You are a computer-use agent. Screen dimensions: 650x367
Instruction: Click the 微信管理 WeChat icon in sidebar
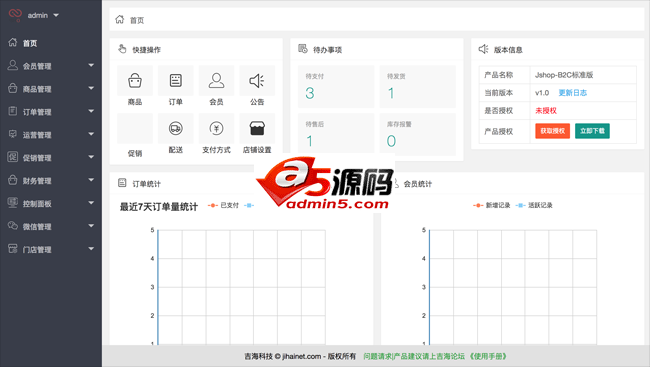(x=13, y=226)
